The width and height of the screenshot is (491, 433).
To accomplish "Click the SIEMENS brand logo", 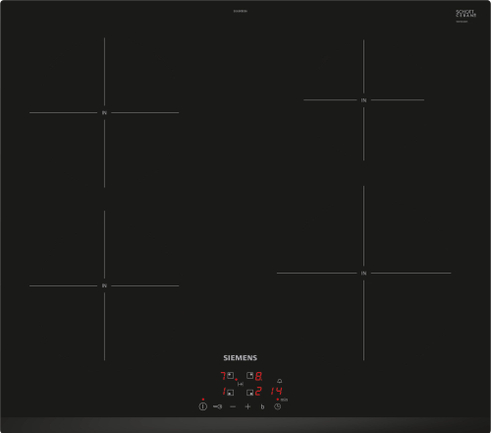I will tap(240, 358).
